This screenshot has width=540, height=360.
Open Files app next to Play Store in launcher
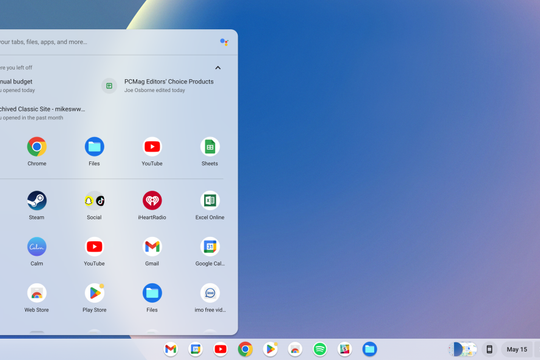click(x=152, y=293)
